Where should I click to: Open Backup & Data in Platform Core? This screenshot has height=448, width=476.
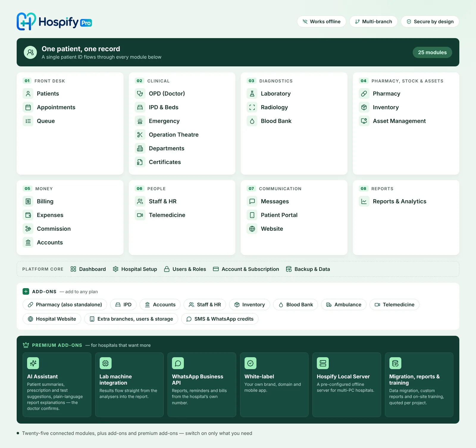308,269
